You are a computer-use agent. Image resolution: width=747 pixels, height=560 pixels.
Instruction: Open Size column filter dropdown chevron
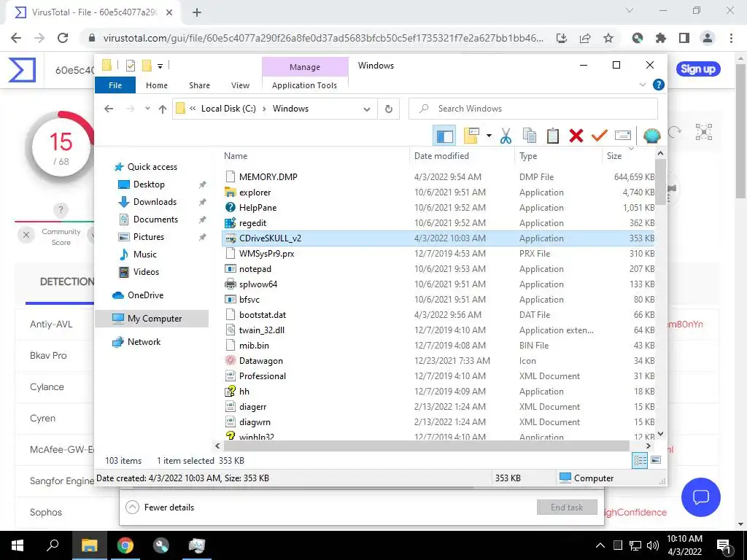631,149
